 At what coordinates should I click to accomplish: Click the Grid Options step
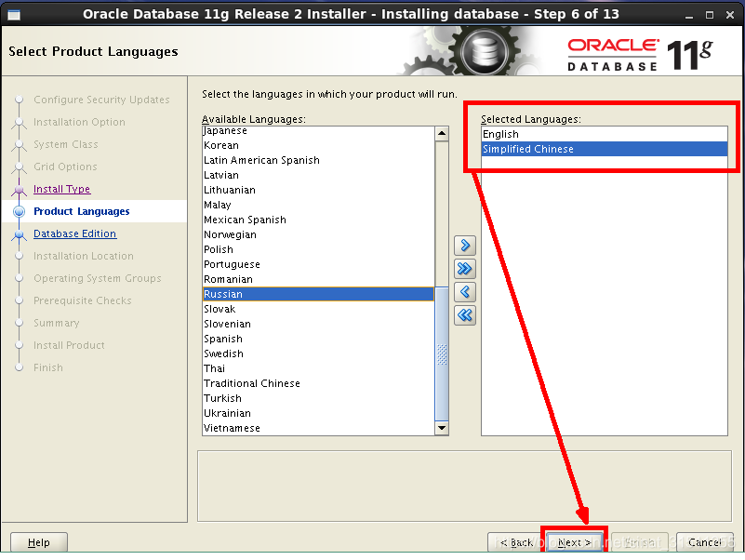click(x=65, y=167)
